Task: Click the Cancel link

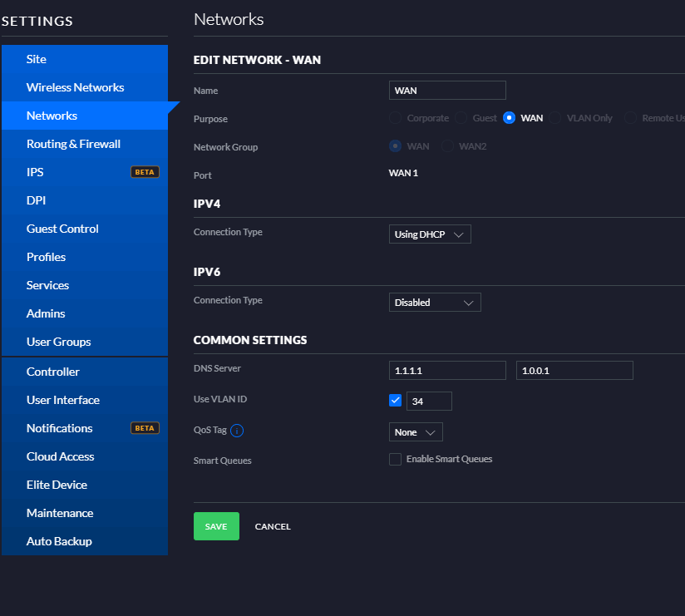Action: pyautogui.click(x=273, y=526)
